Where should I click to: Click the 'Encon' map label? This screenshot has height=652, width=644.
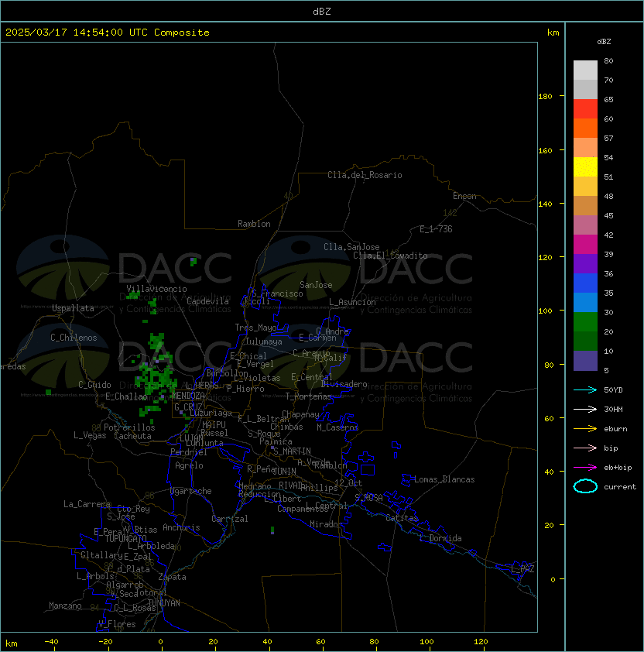(464, 196)
